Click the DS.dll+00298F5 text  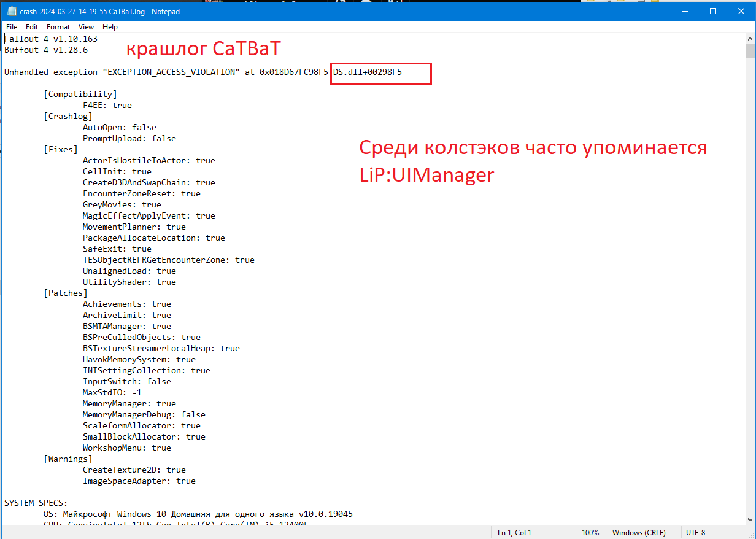[x=367, y=72]
